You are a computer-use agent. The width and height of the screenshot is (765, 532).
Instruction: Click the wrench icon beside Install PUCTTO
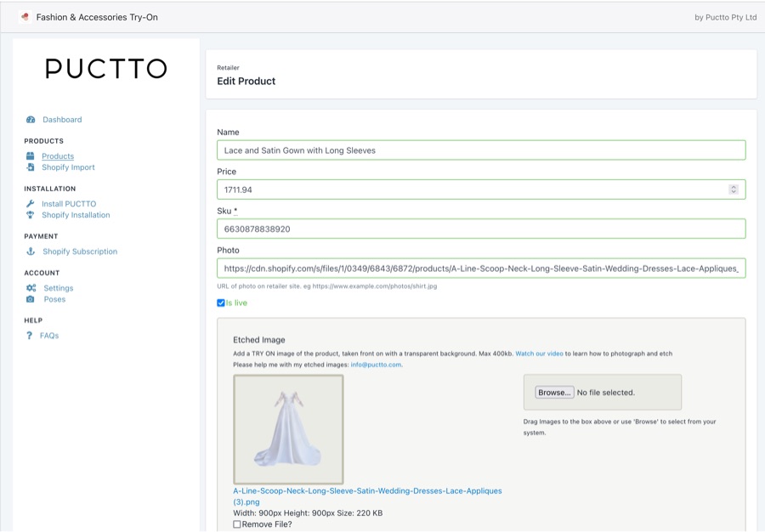(x=31, y=203)
